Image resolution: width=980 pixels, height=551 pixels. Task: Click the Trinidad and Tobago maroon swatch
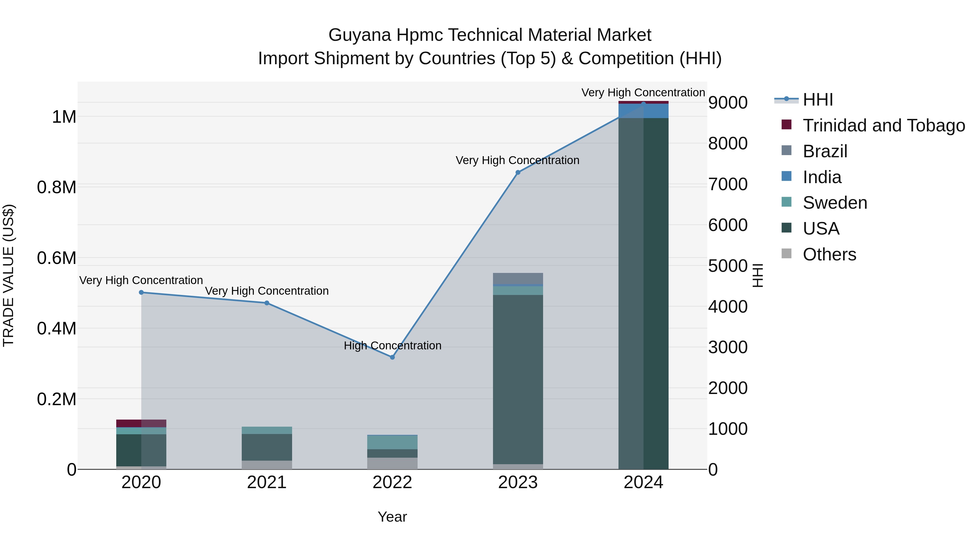786,124
